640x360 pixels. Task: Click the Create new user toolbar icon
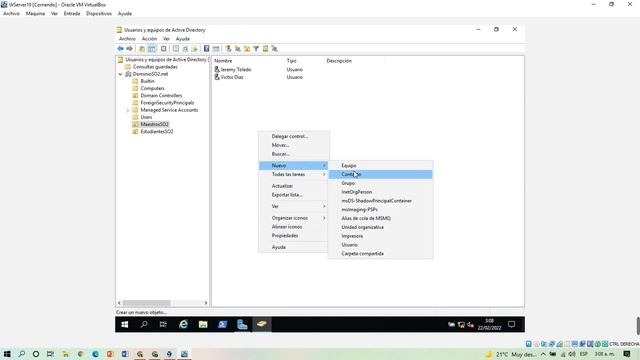coord(229,49)
